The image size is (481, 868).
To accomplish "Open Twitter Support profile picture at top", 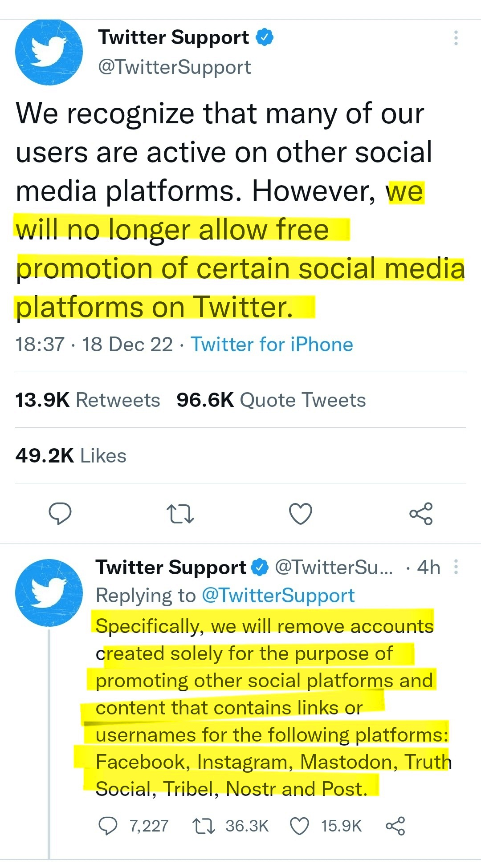I will 49,52.
